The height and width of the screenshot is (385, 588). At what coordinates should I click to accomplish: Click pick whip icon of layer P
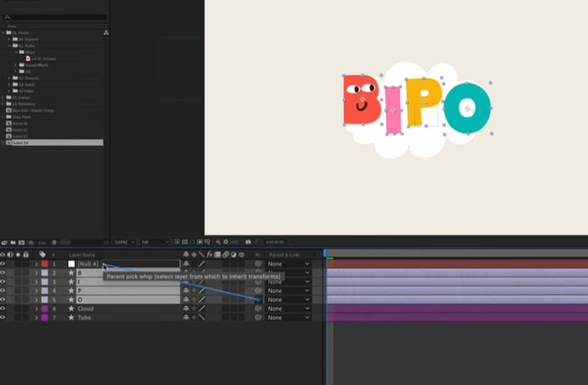pyautogui.click(x=258, y=290)
